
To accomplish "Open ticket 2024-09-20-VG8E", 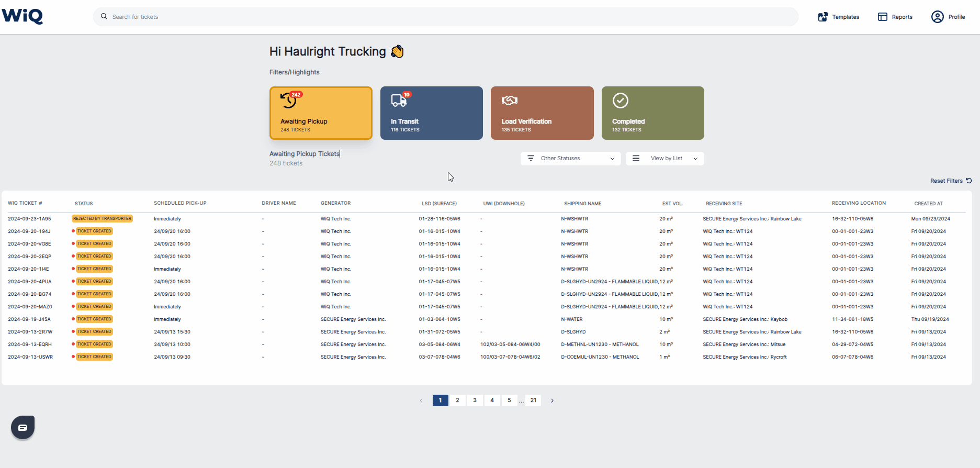I will [x=29, y=244].
